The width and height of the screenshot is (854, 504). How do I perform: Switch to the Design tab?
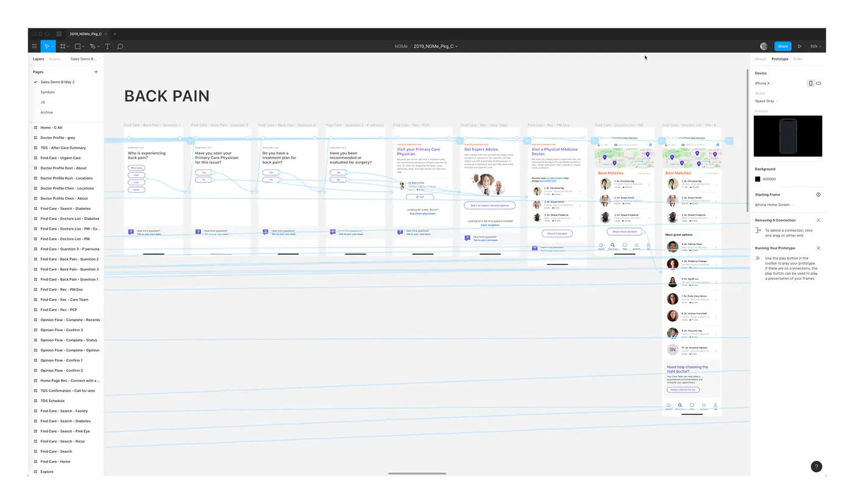[x=761, y=59]
